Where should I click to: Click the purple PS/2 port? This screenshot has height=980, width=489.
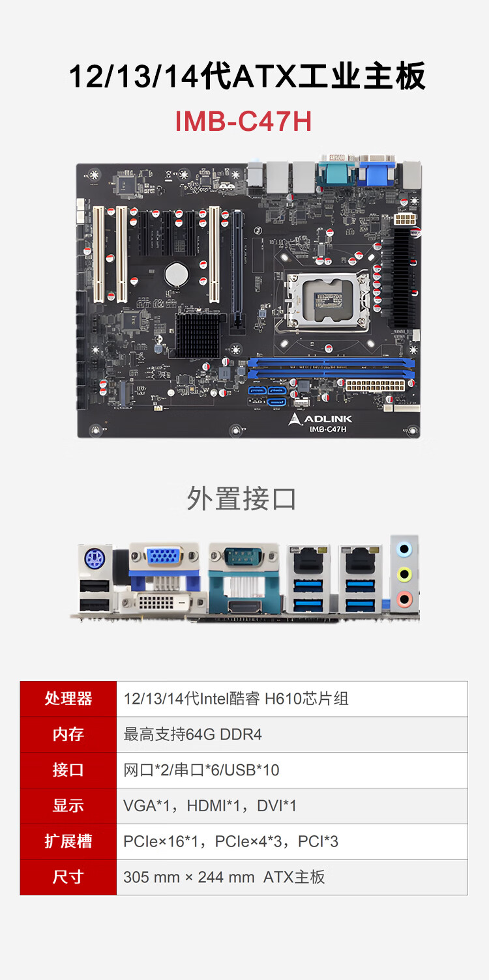coord(95,560)
